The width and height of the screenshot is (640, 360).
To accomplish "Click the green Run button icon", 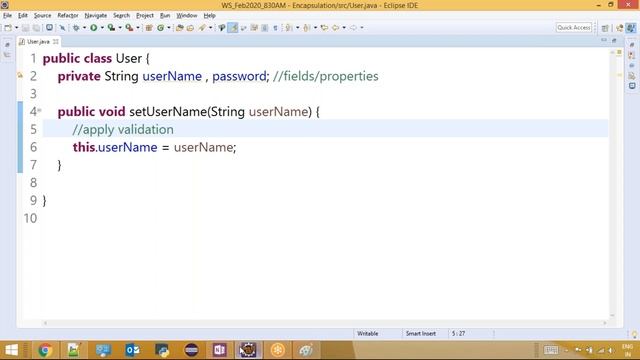I will (x=93, y=28).
